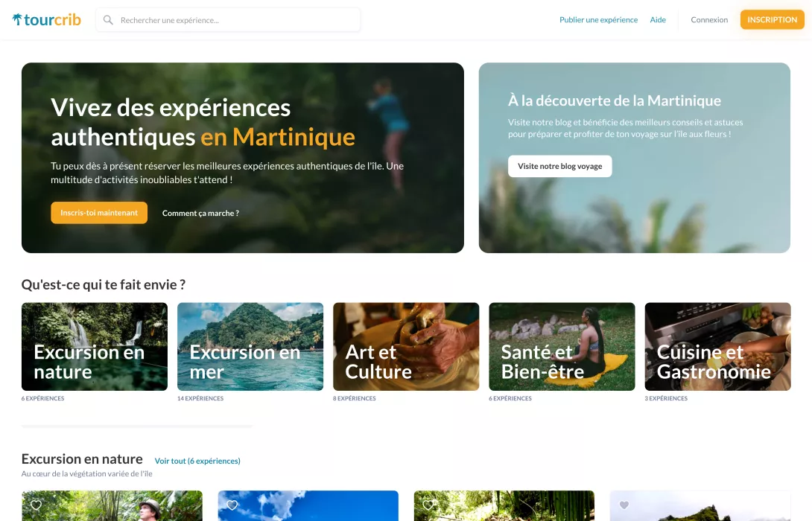812x521 pixels.
Task: Favorite the first experience card heart
Action: coord(36,505)
